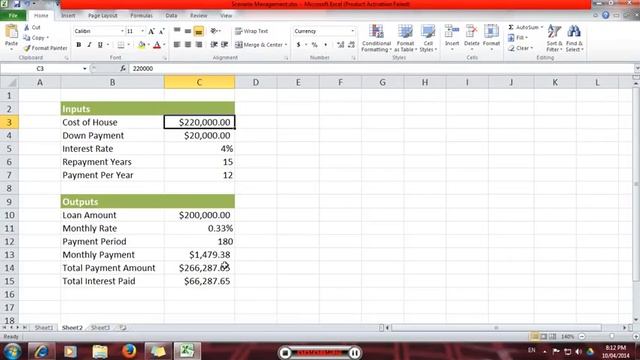Screen dimensions: 640x360
Task: Click formula bar showing 220000
Action: point(382,69)
